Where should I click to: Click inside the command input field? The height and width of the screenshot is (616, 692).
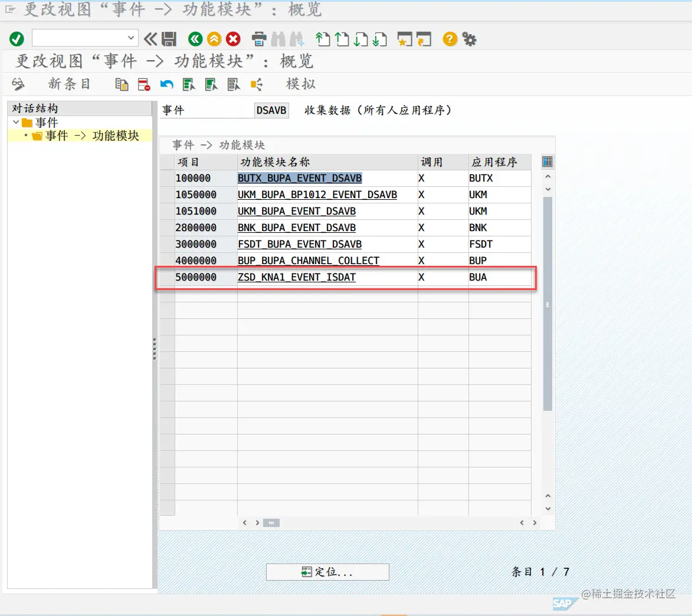tap(80, 38)
